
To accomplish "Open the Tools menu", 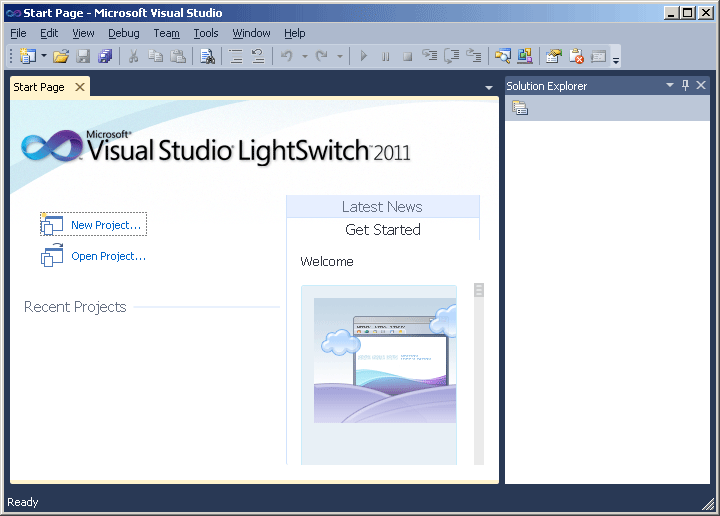I will coord(206,33).
